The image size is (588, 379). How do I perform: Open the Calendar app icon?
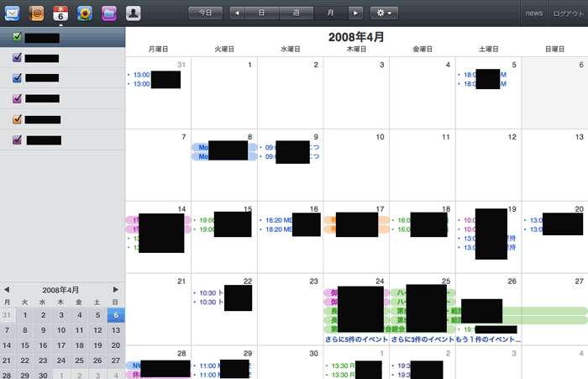coord(60,13)
